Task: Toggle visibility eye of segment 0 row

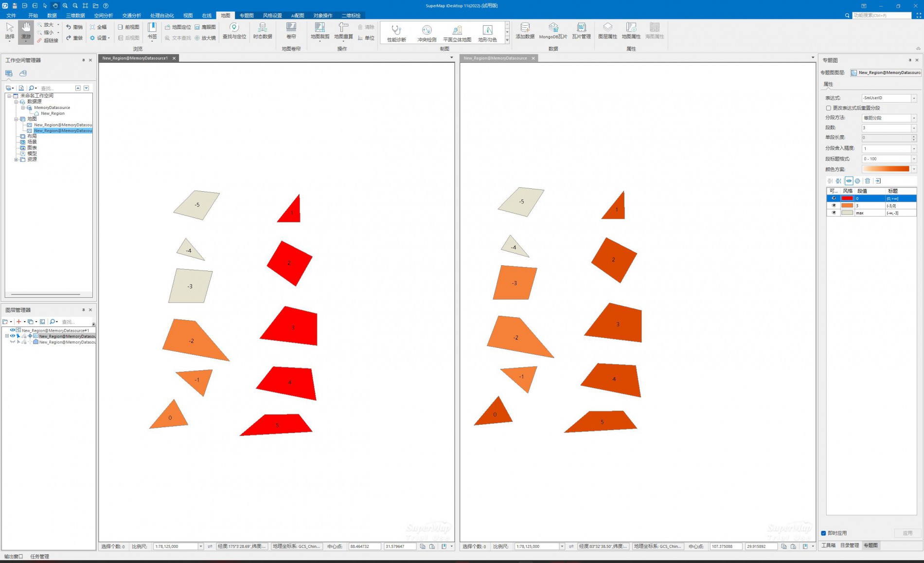Action: (834, 199)
